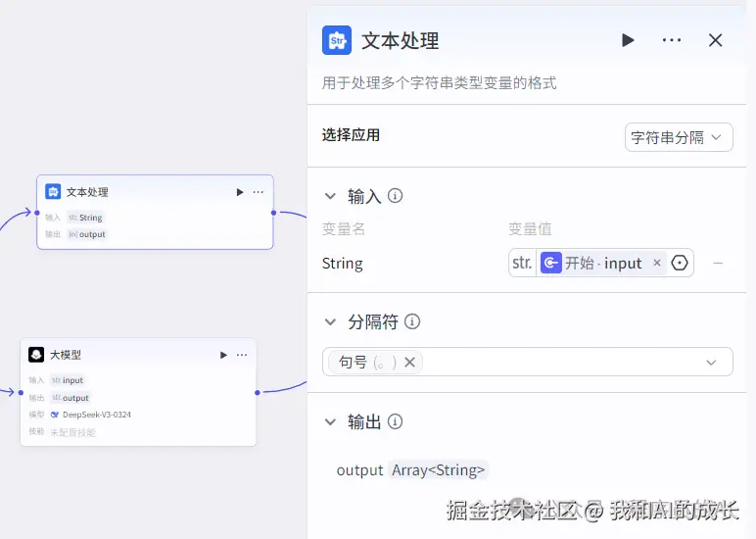Viewport: 756px width, 539px height.
Task: Click the 文本处理 node icon on canvas
Action: pos(53,191)
